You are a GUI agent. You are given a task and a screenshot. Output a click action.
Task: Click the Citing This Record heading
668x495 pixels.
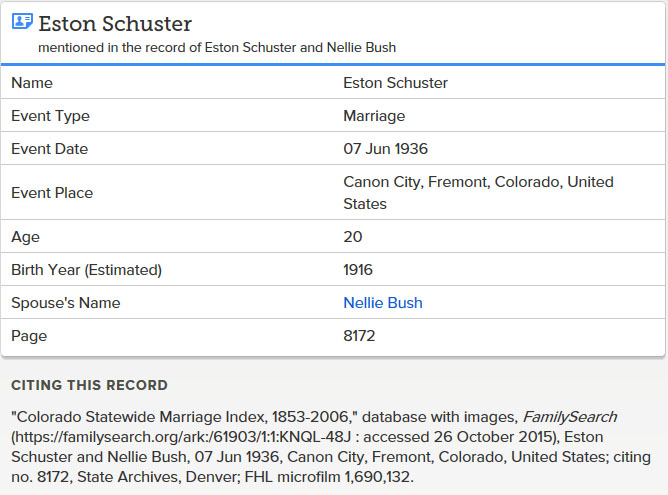(89, 385)
